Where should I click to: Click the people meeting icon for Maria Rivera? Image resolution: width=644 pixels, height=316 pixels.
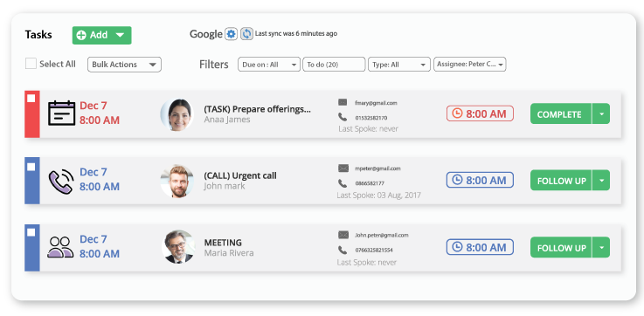coord(61,247)
